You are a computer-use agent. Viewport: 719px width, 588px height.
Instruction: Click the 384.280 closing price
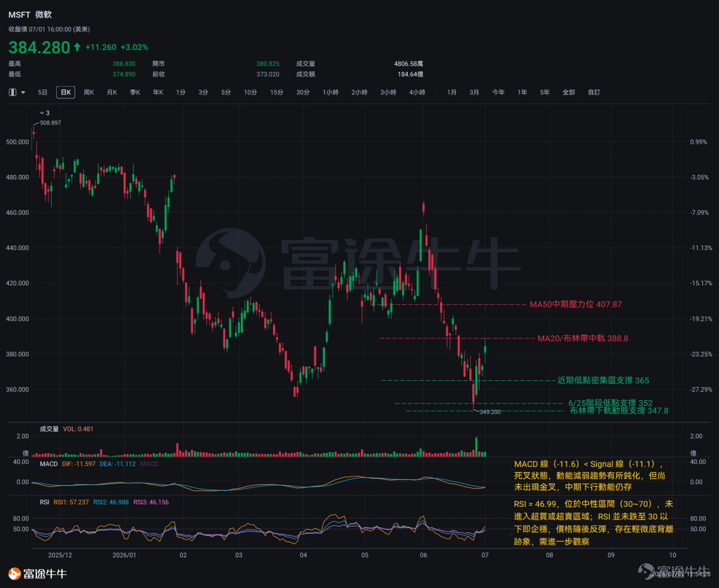pos(40,47)
